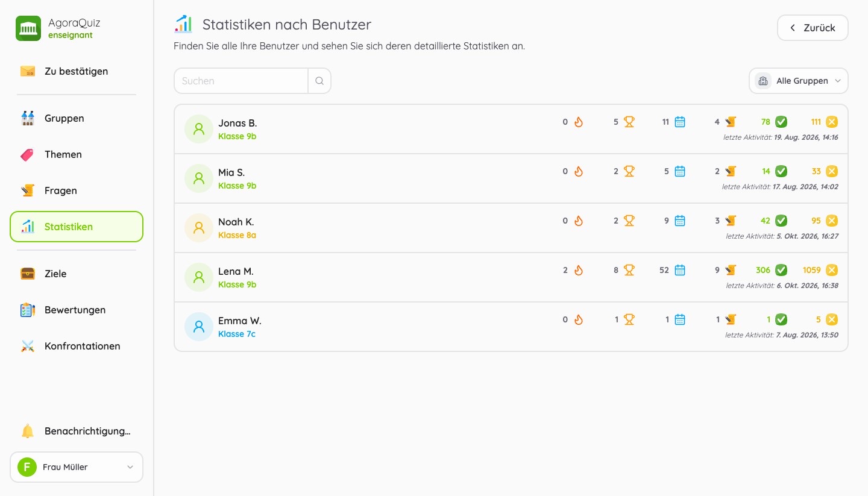Open the Themen section
The image size is (868, 496).
[x=77, y=154]
